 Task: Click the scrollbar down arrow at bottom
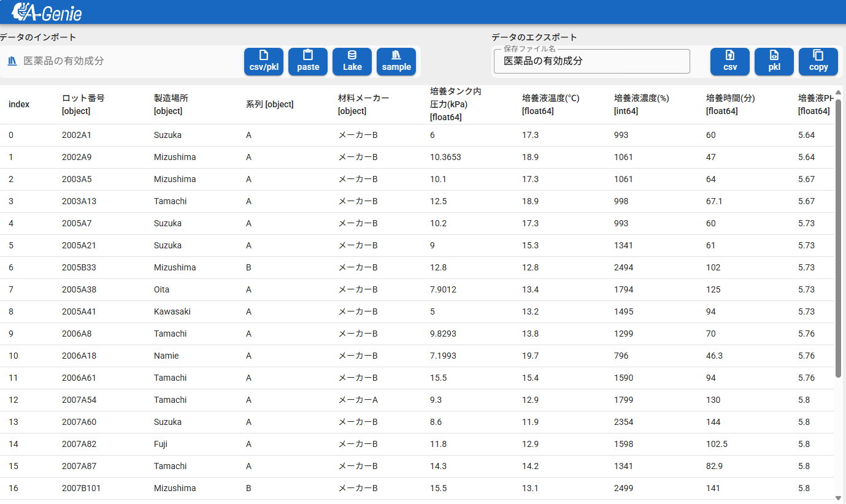(x=839, y=498)
